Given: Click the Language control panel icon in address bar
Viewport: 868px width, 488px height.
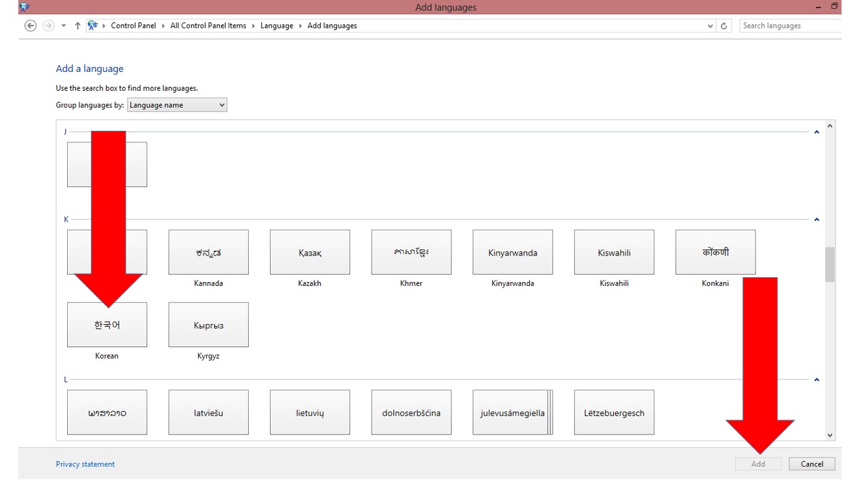Looking at the screenshot, I should coord(93,26).
